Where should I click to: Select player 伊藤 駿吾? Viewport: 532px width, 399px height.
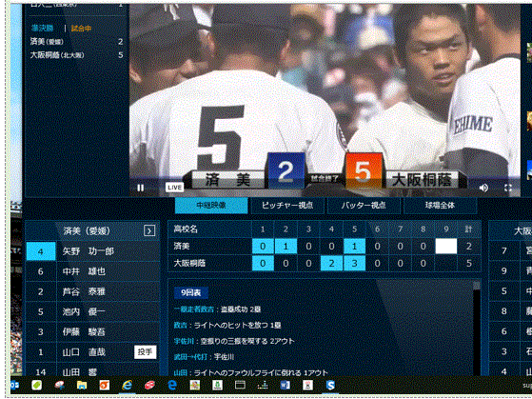coord(84,331)
